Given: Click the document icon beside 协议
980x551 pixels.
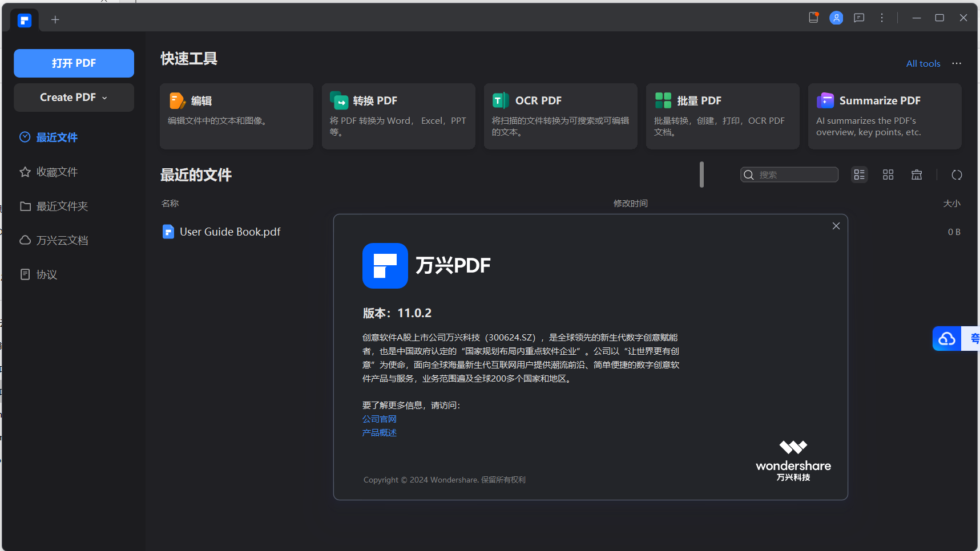Looking at the screenshot, I should (x=25, y=274).
